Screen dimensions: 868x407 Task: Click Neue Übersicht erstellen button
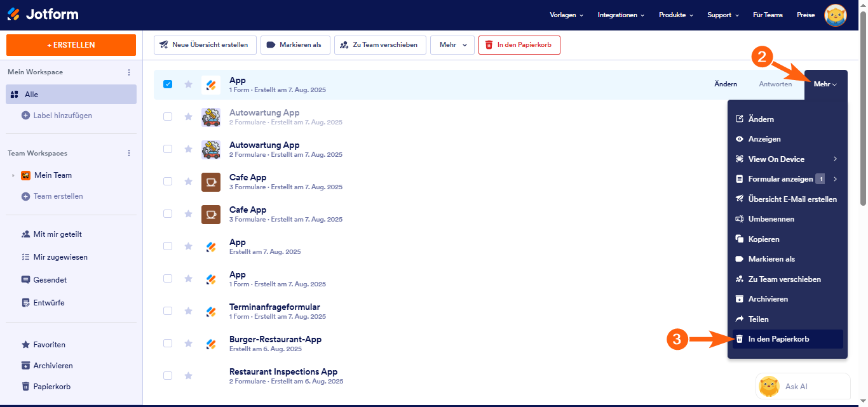pos(205,45)
